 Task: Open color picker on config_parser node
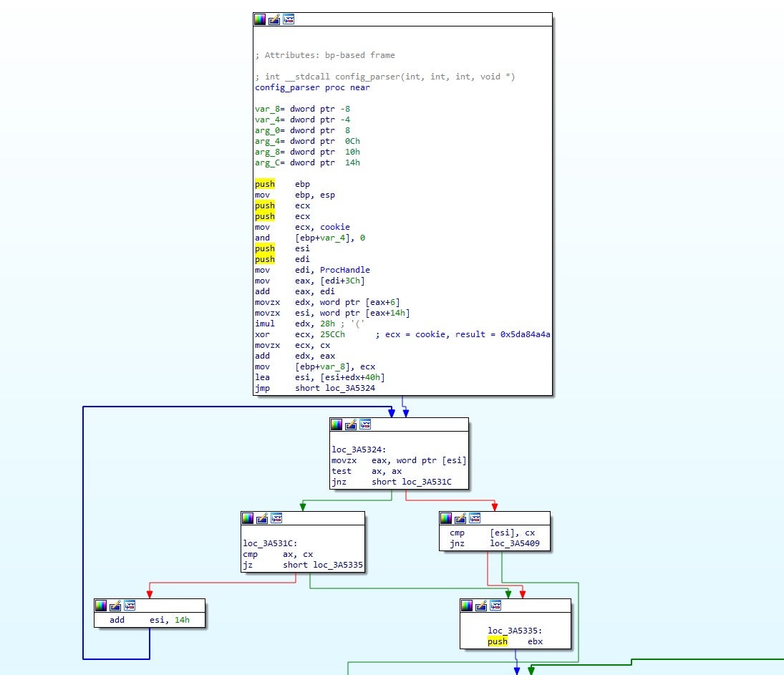(x=261, y=19)
